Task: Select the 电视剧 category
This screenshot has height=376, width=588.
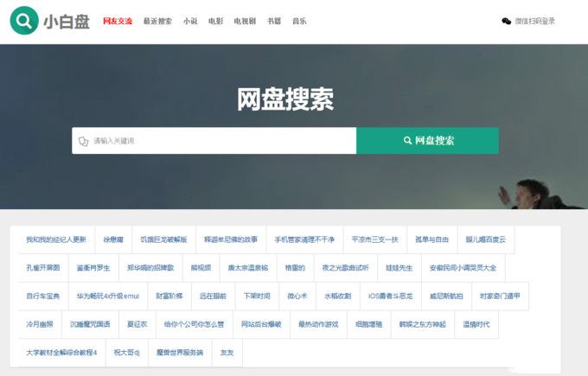Action: pyautogui.click(x=245, y=21)
